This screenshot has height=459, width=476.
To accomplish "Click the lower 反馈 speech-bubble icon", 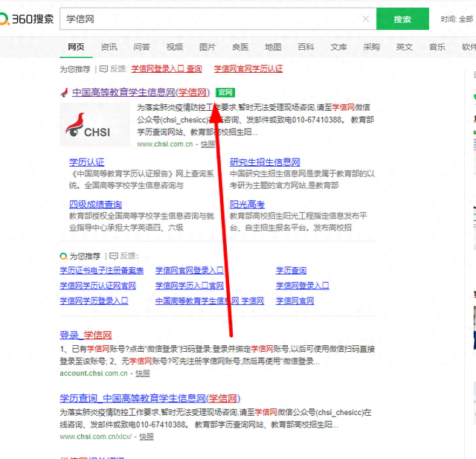I will pyautogui.click(x=114, y=256).
